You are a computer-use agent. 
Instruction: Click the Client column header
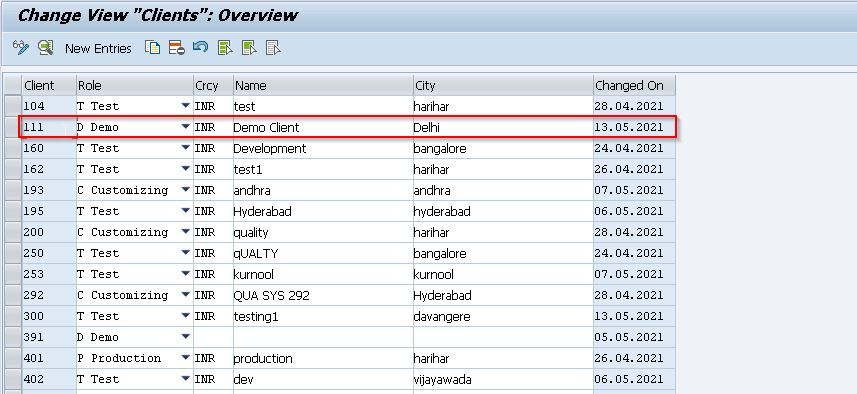tap(49, 86)
